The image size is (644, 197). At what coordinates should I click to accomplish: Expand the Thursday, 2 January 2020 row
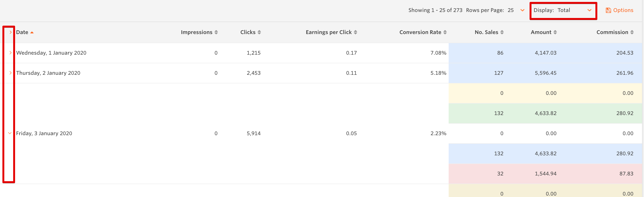click(x=10, y=73)
